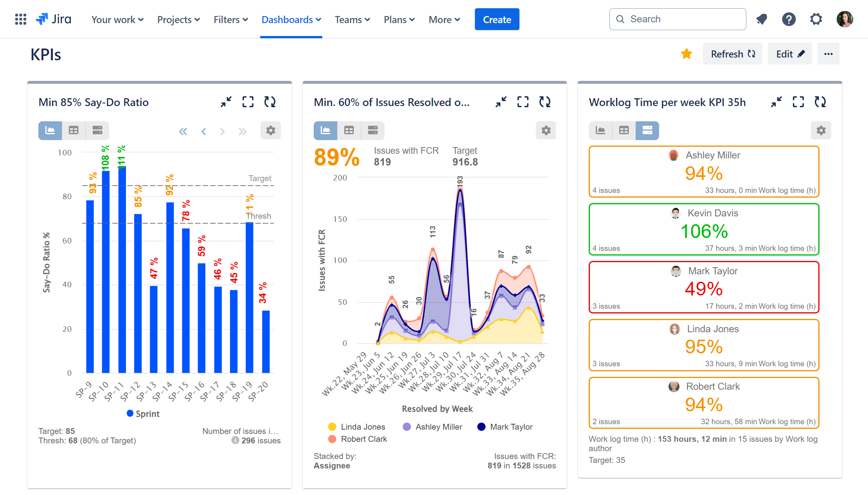
Task: Click the Jira app switcher grid
Action: pos(20,19)
